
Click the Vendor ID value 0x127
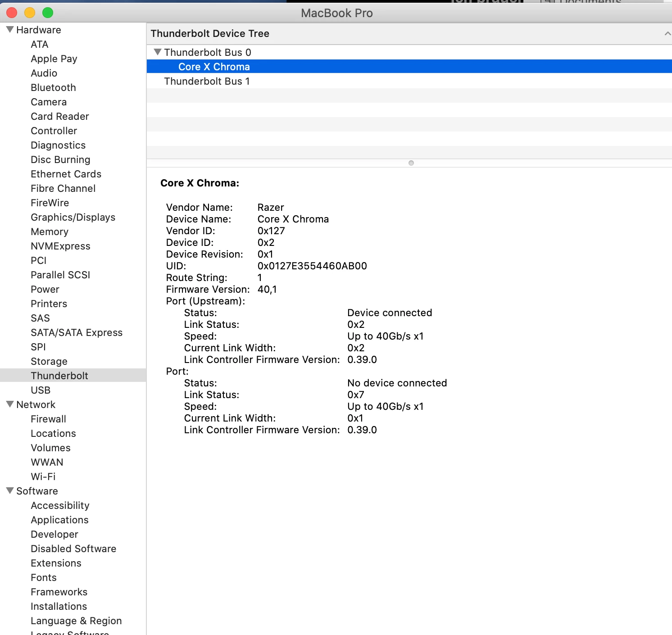point(271,231)
